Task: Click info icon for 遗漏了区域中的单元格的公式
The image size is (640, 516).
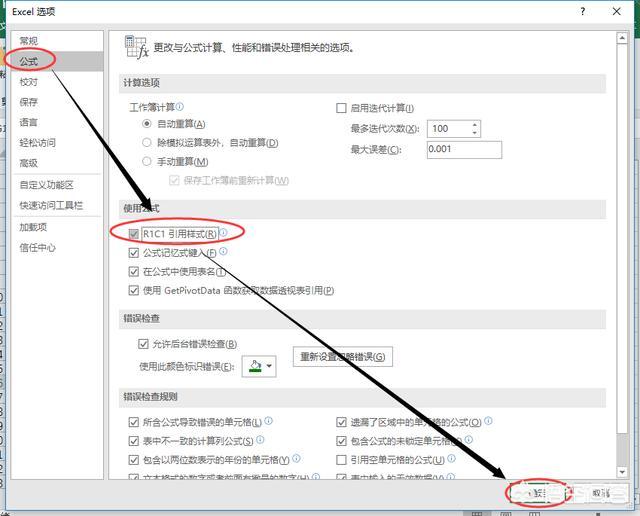Action: coord(488,421)
